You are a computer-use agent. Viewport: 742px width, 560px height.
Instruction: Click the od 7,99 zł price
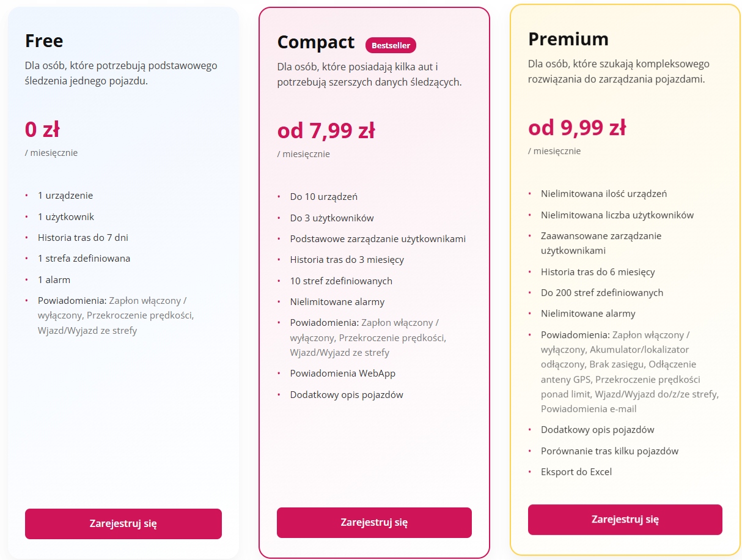(x=326, y=131)
